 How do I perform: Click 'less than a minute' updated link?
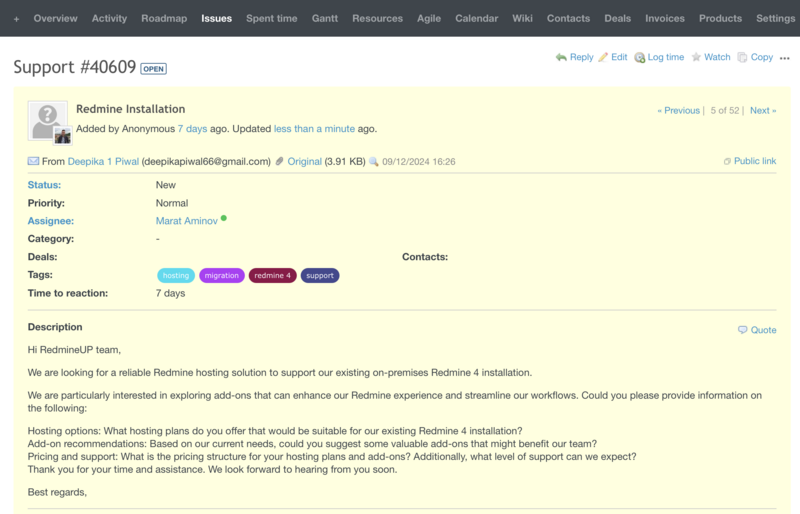[314, 129]
